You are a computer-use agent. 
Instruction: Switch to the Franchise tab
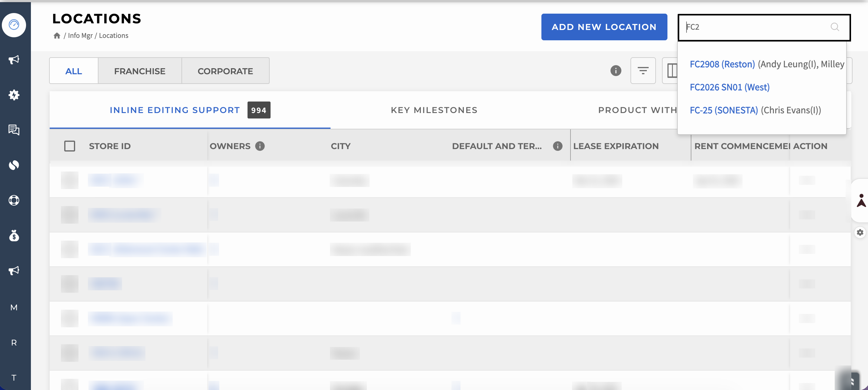(x=140, y=71)
